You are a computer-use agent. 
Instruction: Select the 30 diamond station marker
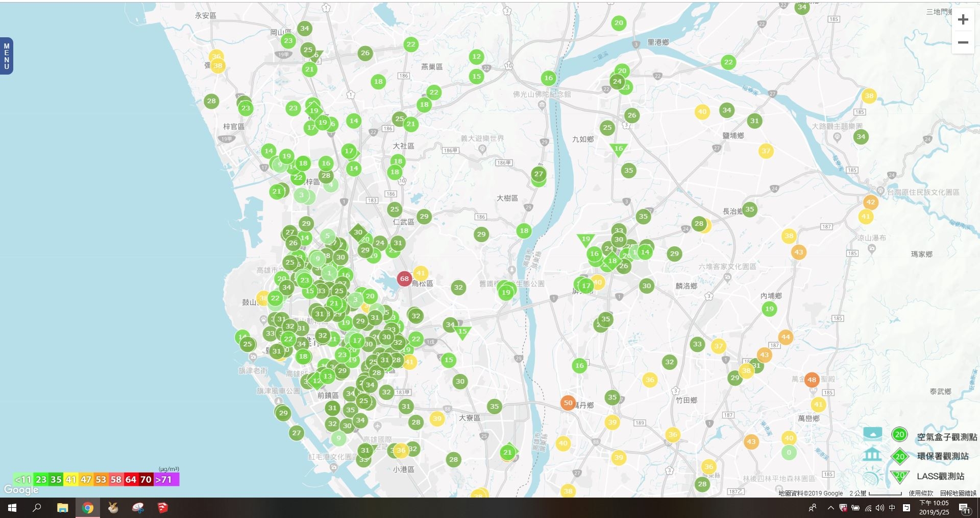pos(358,232)
